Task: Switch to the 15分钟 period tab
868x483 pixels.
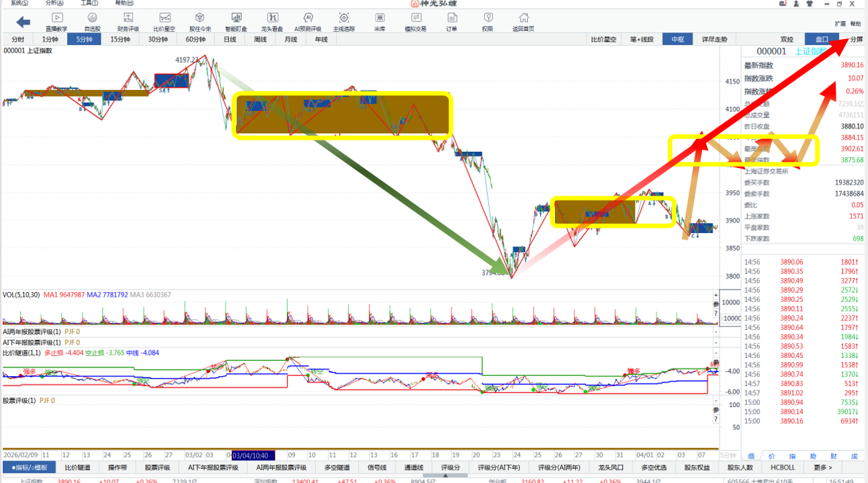Action: [x=120, y=40]
